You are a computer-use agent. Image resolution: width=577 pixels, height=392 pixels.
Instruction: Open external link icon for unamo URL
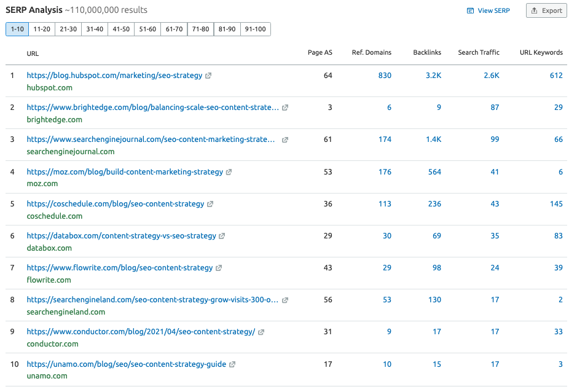click(232, 364)
